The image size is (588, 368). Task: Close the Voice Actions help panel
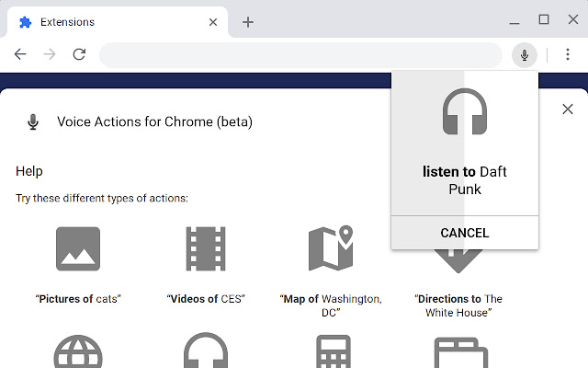pyautogui.click(x=568, y=109)
